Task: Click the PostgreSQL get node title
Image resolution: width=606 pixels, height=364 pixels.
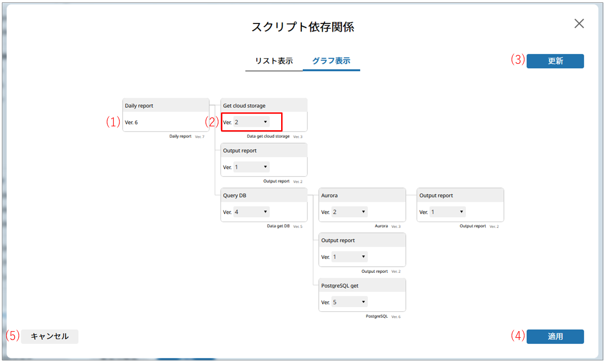Action: pyautogui.click(x=340, y=285)
